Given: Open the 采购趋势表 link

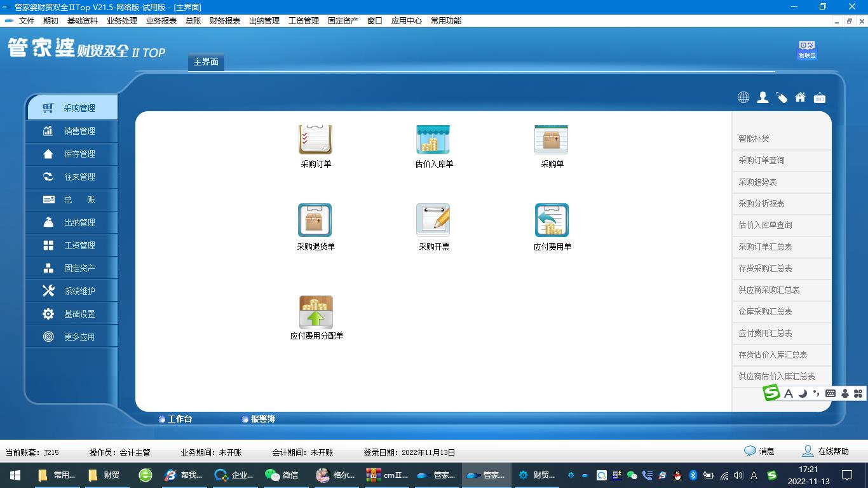Looking at the screenshot, I should tap(757, 182).
